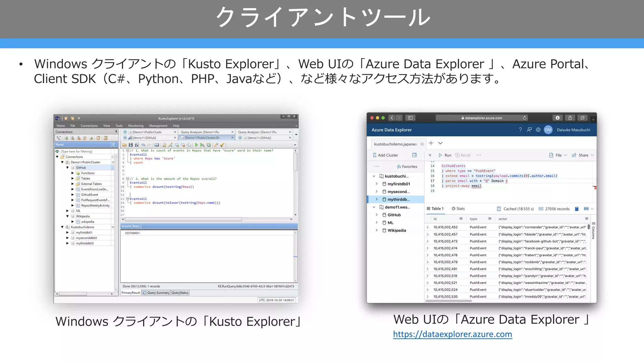
Task: Click the Undo arrow in Kusto Explorer toolbar
Action: click(143, 145)
